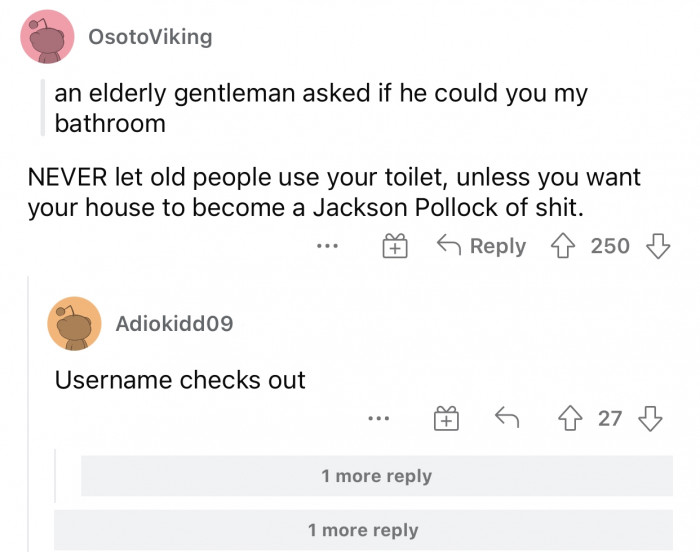Open three-dot options on OsotoViking's comment
The width and height of the screenshot is (700, 552).
327,245
